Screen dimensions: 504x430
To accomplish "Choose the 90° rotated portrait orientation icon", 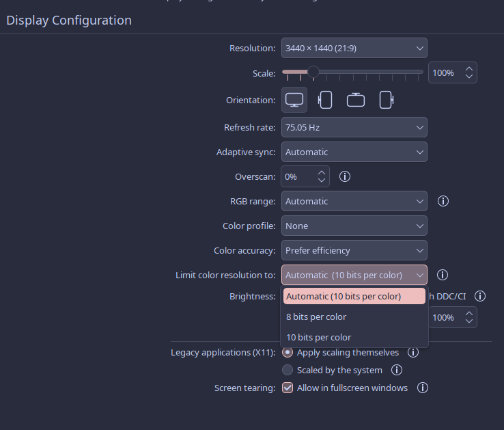I will click(326, 100).
